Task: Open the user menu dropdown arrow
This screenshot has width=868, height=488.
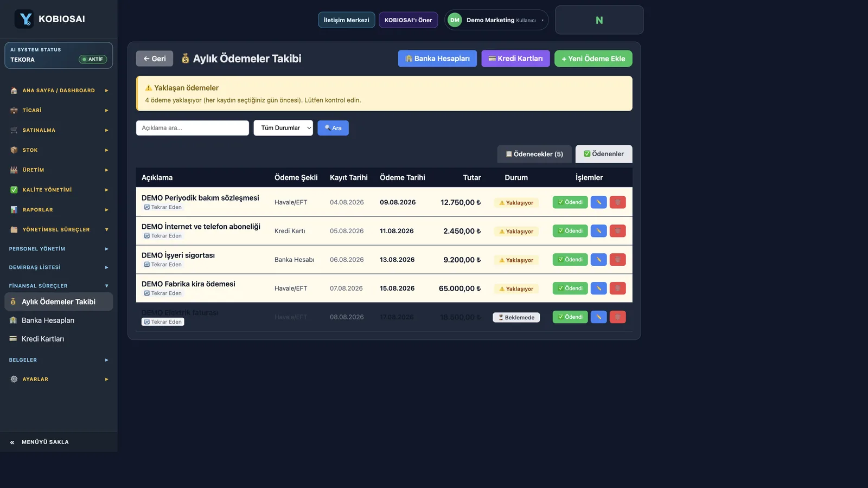Action: [x=542, y=21]
